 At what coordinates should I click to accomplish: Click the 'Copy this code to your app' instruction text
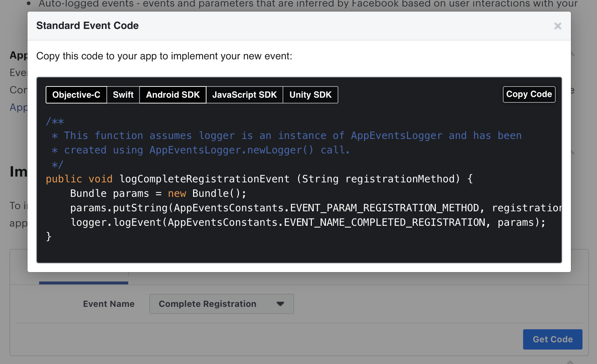pyautogui.click(x=164, y=56)
